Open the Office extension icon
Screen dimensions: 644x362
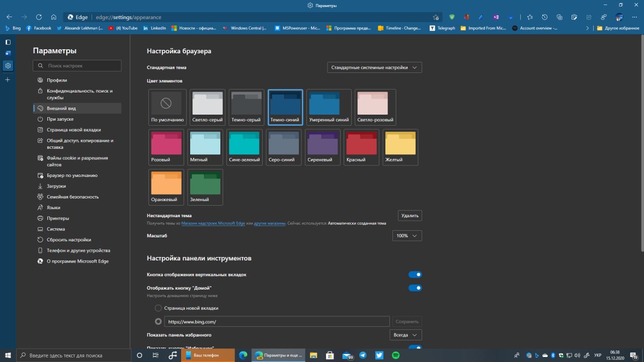tap(466, 17)
